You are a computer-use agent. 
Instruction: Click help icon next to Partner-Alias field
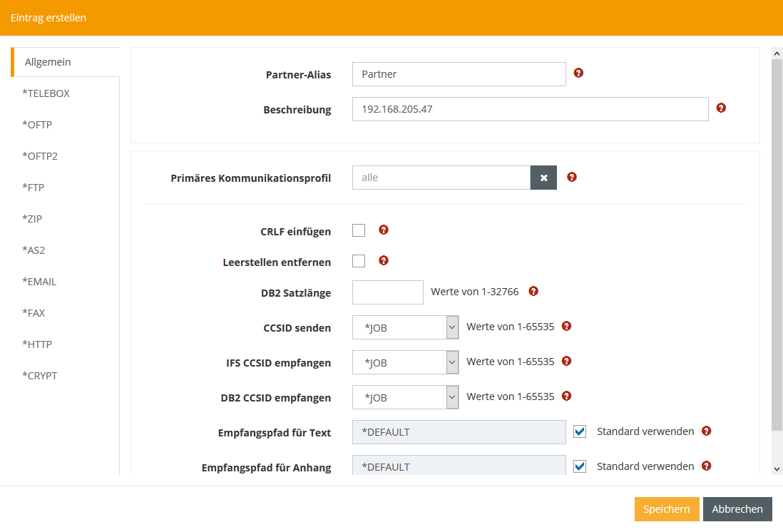pos(578,73)
